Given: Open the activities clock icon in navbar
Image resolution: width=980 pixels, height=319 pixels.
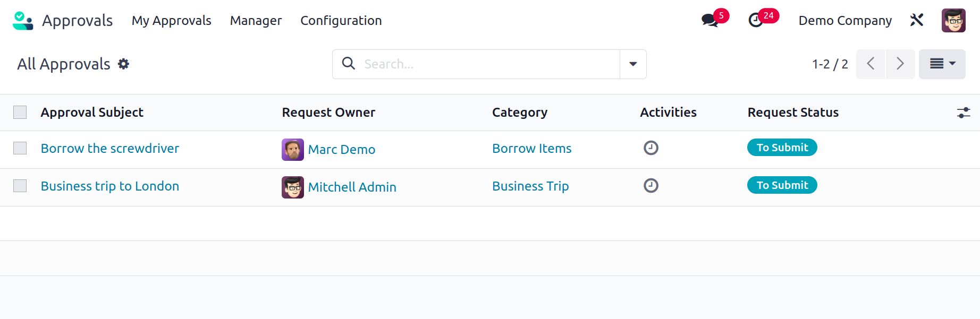Looking at the screenshot, I should [756, 21].
